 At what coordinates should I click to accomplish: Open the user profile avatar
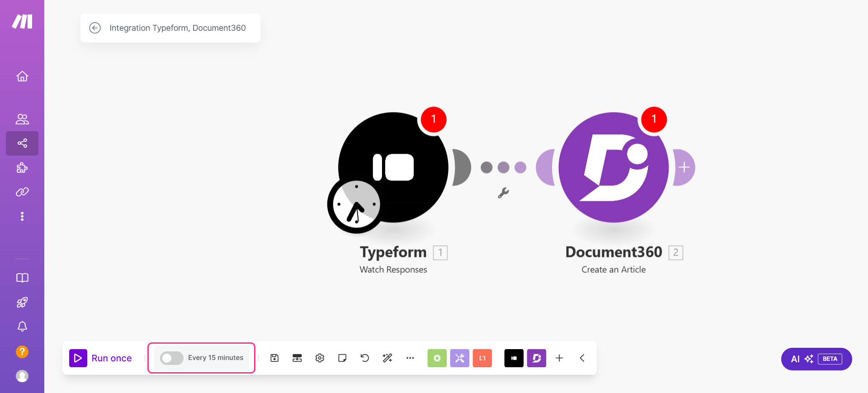tap(22, 376)
